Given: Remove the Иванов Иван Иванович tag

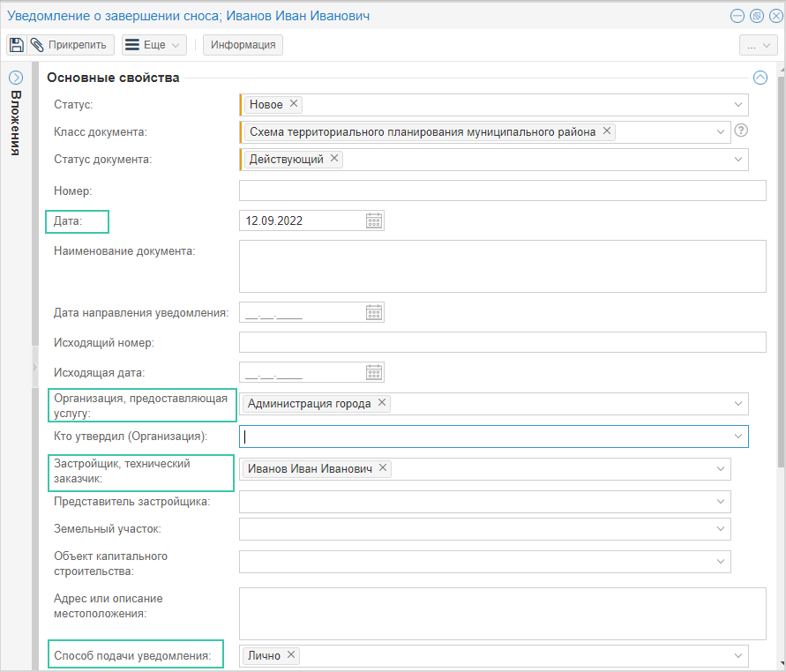Looking at the screenshot, I should pos(383,468).
